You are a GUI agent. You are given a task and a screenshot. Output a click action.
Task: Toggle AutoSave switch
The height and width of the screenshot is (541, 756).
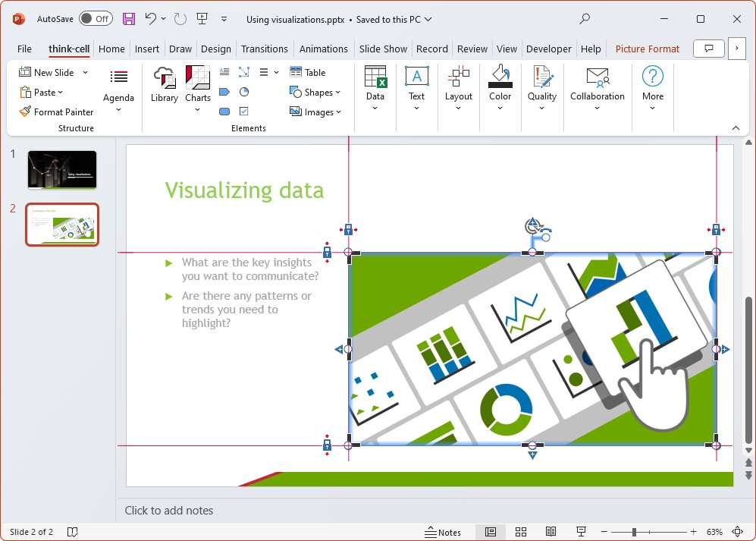click(96, 19)
